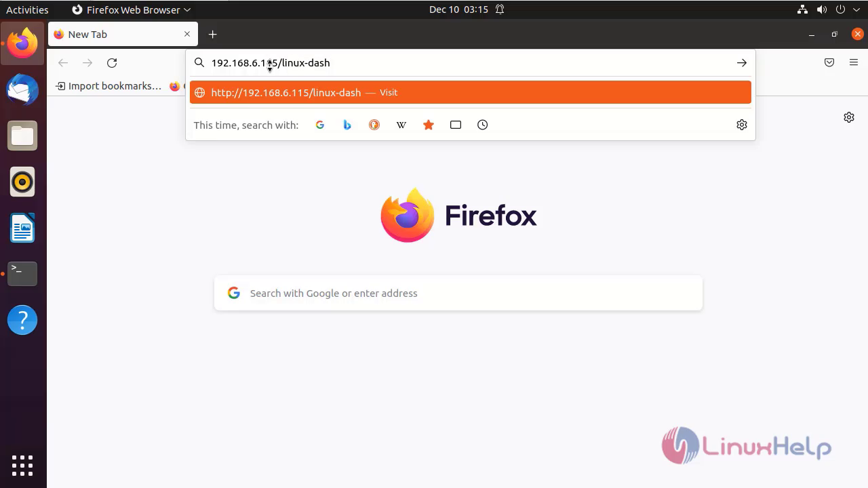
Task: Click Import bookmarks in bookmarks toolbar
Action: (x=108, y=86)
